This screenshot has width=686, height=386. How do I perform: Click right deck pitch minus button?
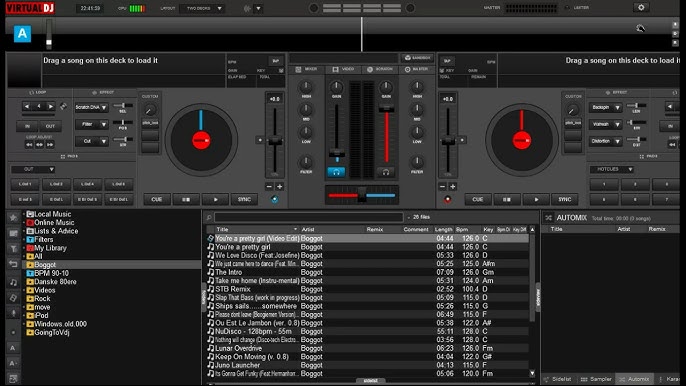pos(442,187)
